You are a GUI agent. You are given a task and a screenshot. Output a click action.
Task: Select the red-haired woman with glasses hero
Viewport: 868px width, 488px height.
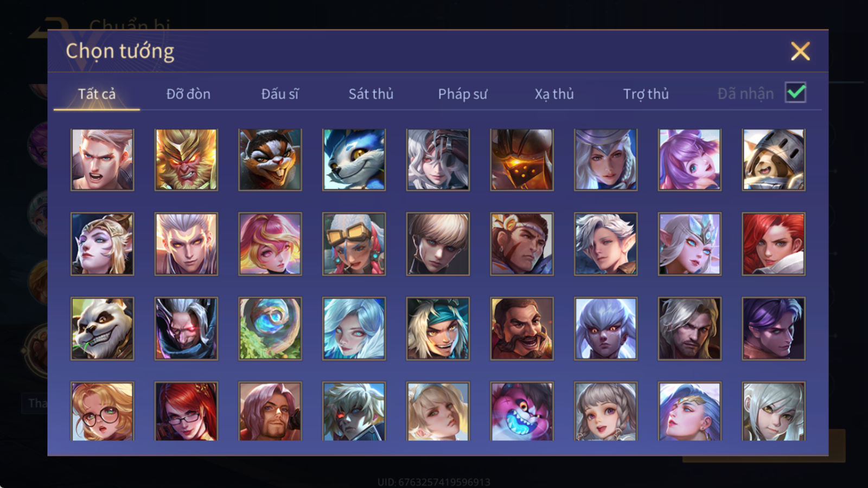[x=186, y=411]
